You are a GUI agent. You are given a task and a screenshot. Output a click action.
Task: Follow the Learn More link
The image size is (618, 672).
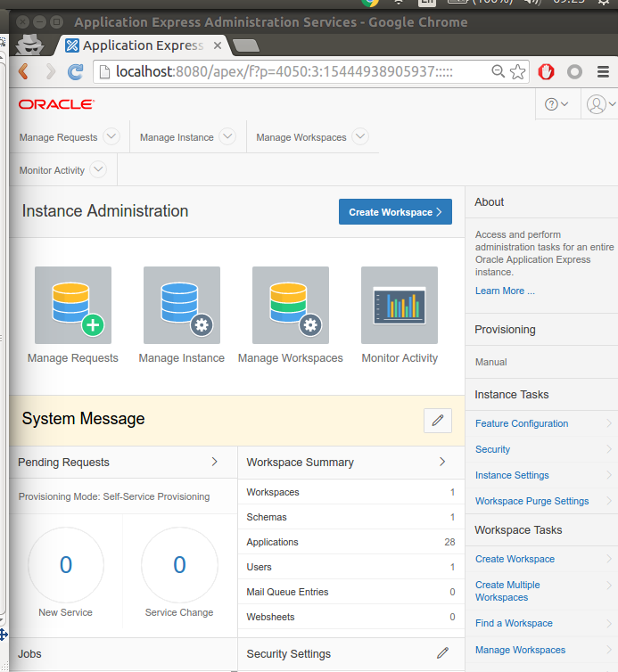click(505, 291)
